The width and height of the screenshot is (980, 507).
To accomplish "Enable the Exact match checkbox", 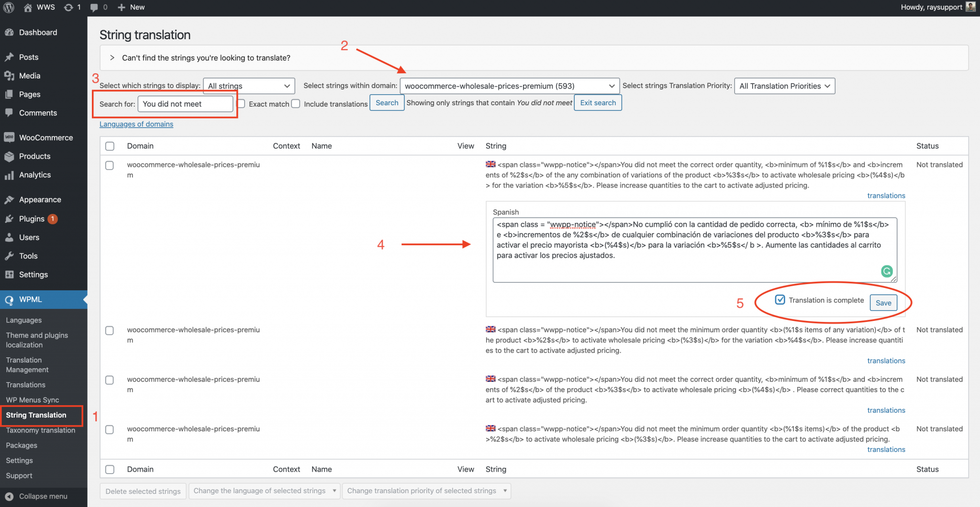I will pyautogui.click(x=241, y=104).
